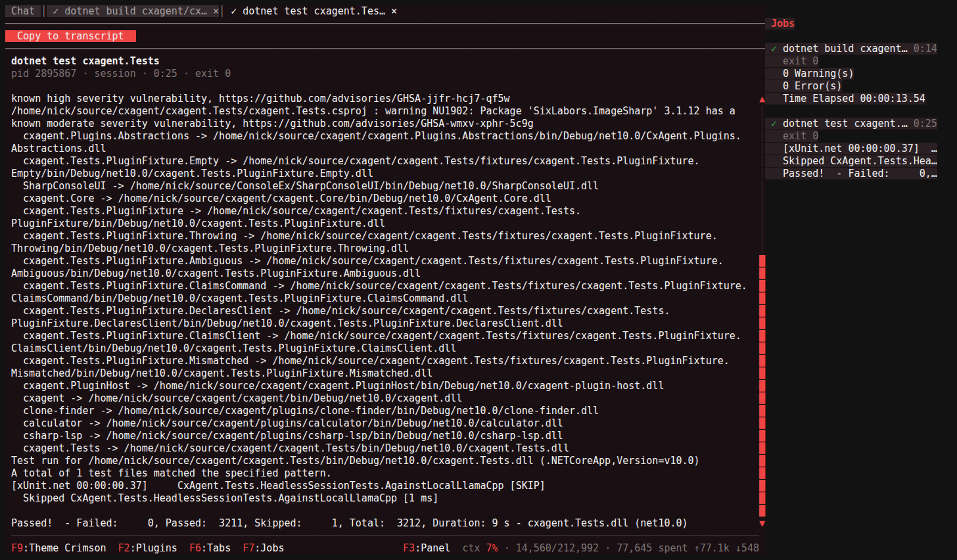Click the 'calculator ->' output line
957x560 pixels.
click(293, 423)
